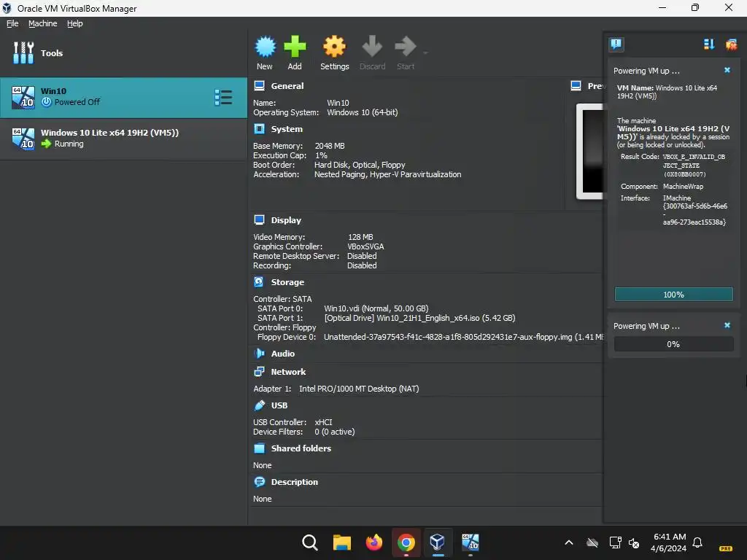Click Intel PRO/1000 MT Desktop adapter text

click(359, 389)
